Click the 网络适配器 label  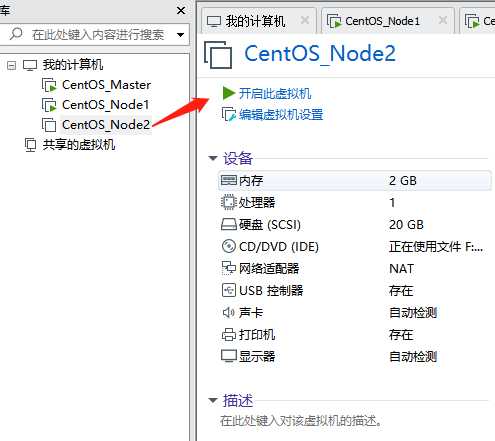[x=269, y=268]
